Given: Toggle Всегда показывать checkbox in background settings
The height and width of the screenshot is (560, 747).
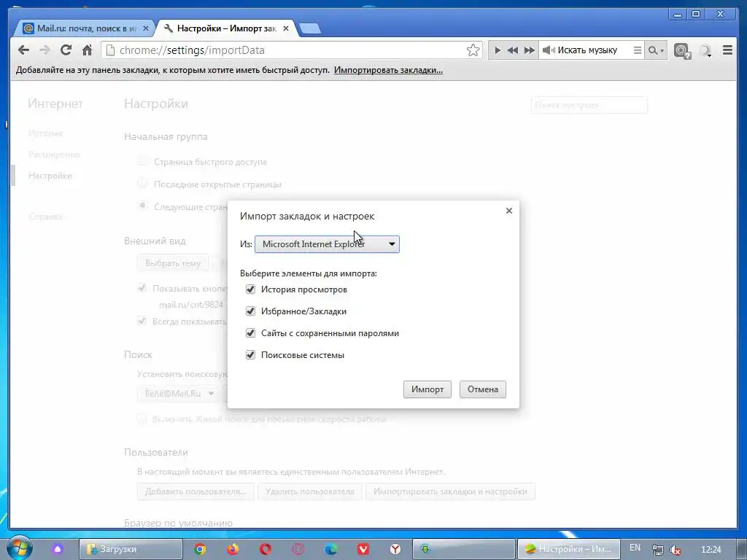Looking at the screenshot, I should point(142,321).
